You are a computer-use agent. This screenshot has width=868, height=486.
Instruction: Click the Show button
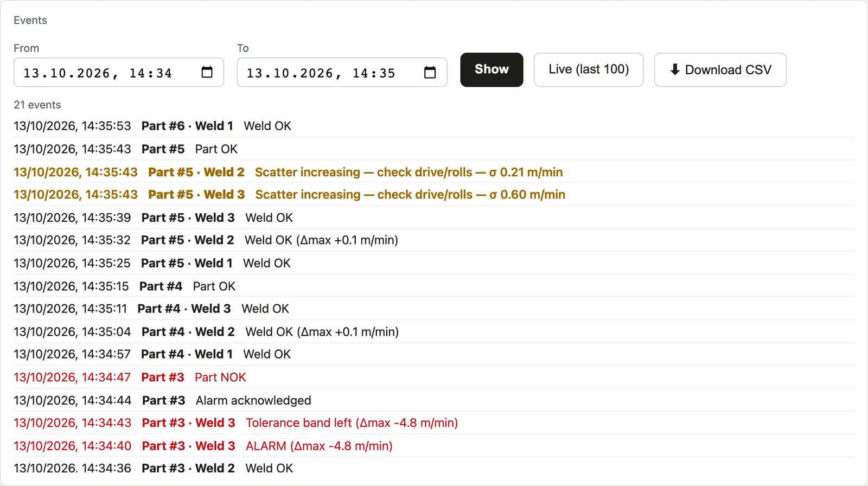(x=492, y=69)
